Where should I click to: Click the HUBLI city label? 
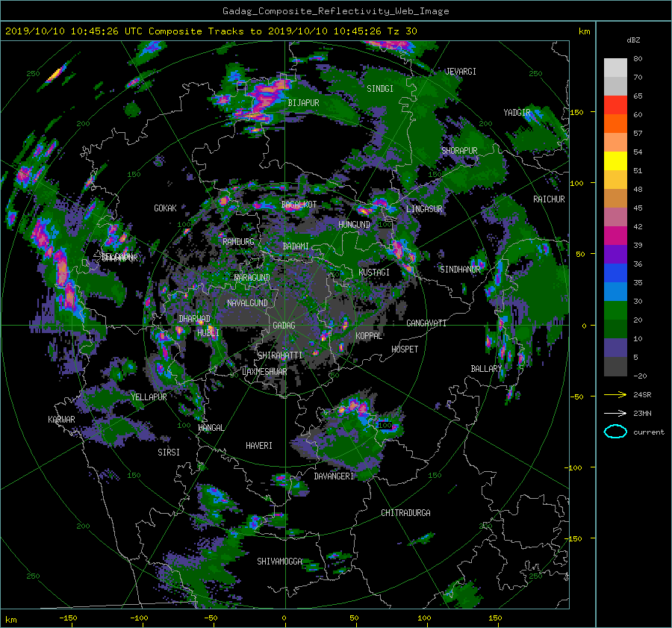[x=208, y=332]
